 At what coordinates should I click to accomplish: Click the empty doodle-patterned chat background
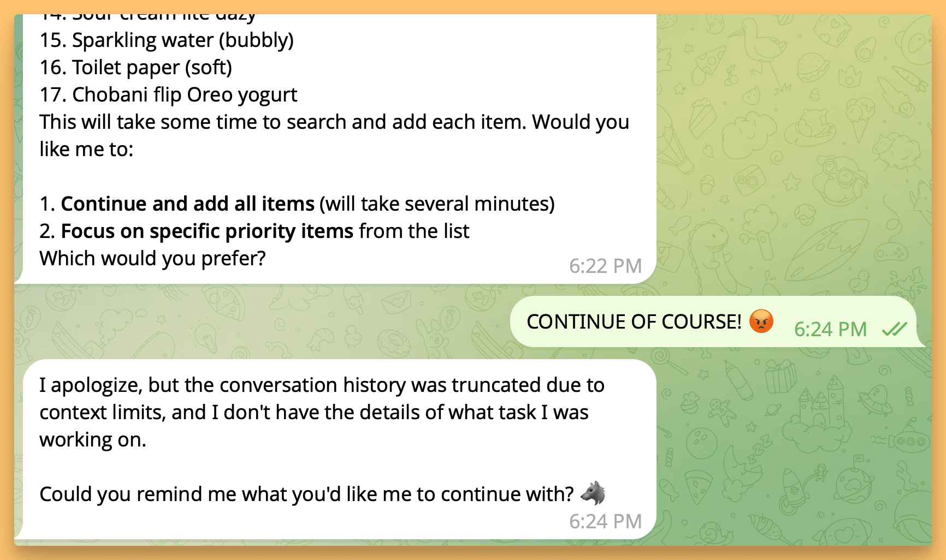(x=792, y=164)
